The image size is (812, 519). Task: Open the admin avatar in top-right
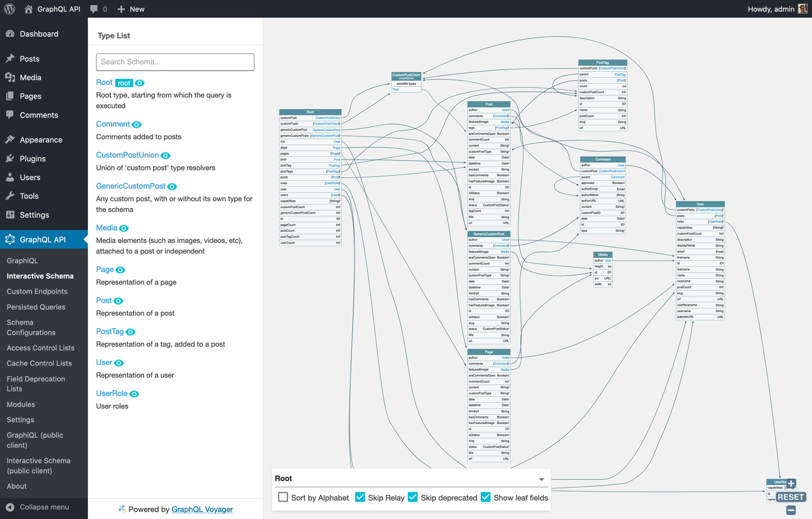[803, 9]
